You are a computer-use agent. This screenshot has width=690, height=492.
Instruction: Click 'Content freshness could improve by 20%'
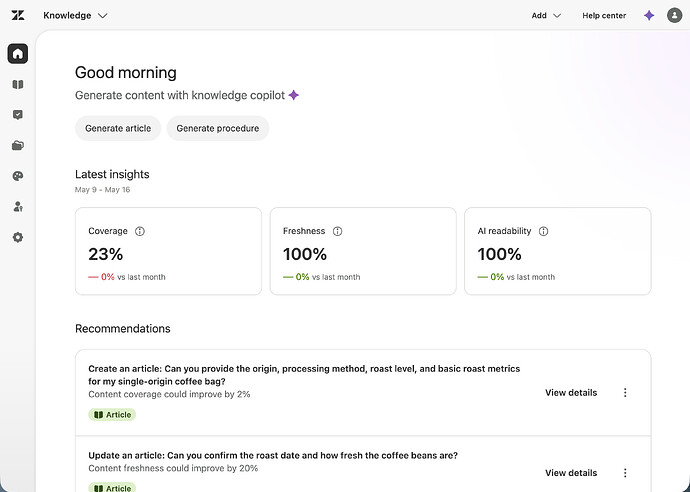coord(173,468)
